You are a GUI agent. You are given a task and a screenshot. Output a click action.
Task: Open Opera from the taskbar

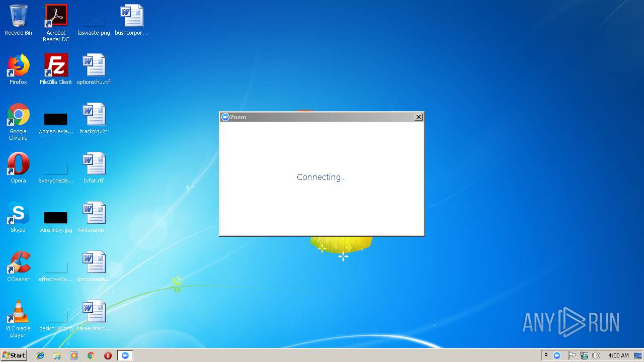click(108, 355)
